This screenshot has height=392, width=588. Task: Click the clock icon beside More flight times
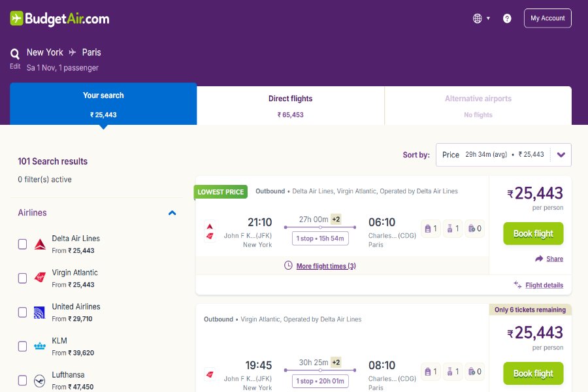[x=288, y=266]
